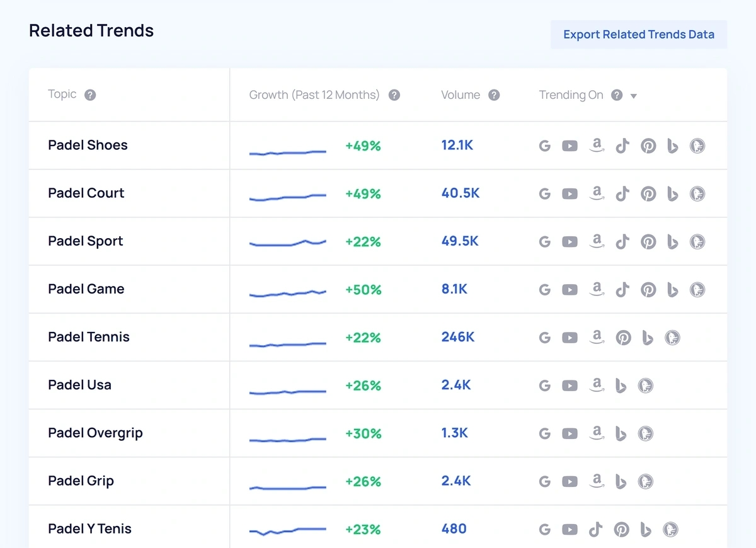
Task: Click the help icon next to Volume
Action: [495, 95]
